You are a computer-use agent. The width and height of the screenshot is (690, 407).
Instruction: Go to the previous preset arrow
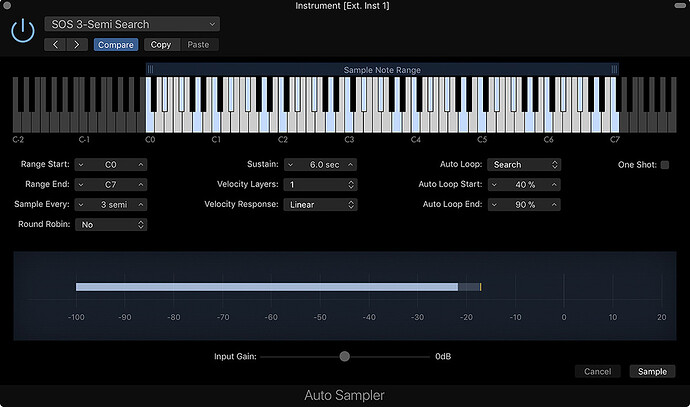point(55,44)
